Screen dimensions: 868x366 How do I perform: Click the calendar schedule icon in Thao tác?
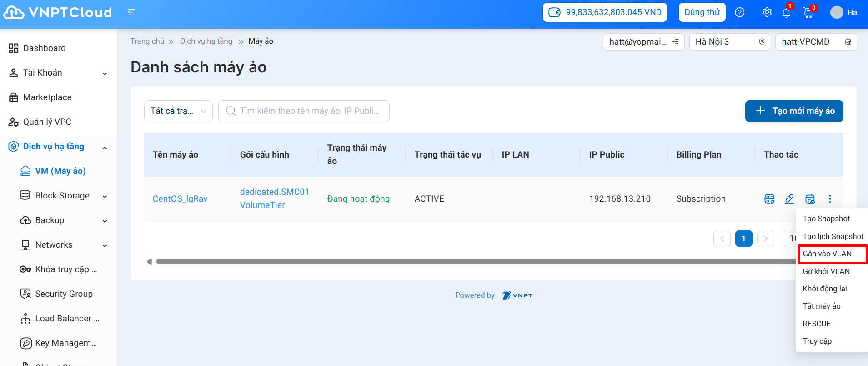[810, 199]
